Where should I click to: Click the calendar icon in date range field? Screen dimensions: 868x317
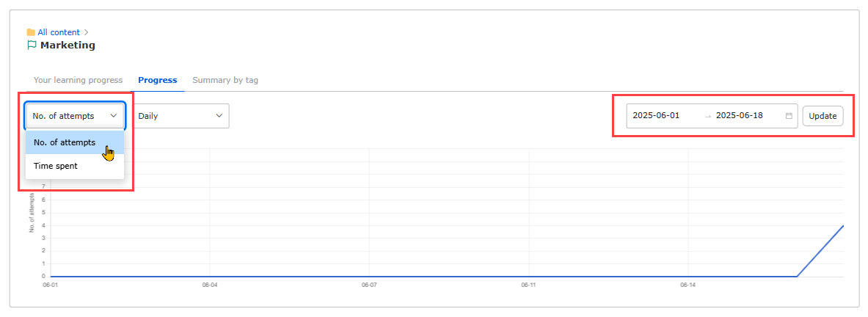(x=789, y=116)
